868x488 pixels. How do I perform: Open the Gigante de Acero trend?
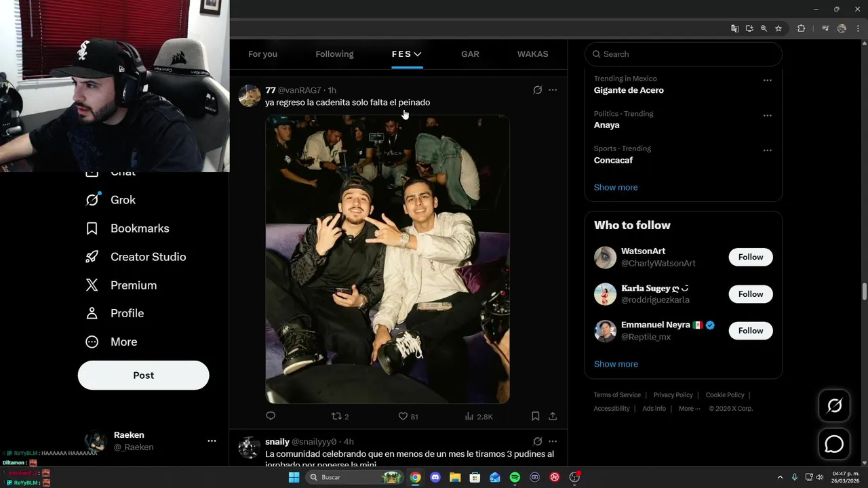629,90
